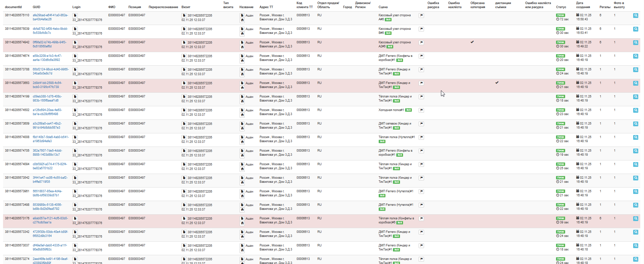This screenshot has height=264, width=644.
Task: Click the Визит file icon in row a126c694
Action: pos(184,110)
